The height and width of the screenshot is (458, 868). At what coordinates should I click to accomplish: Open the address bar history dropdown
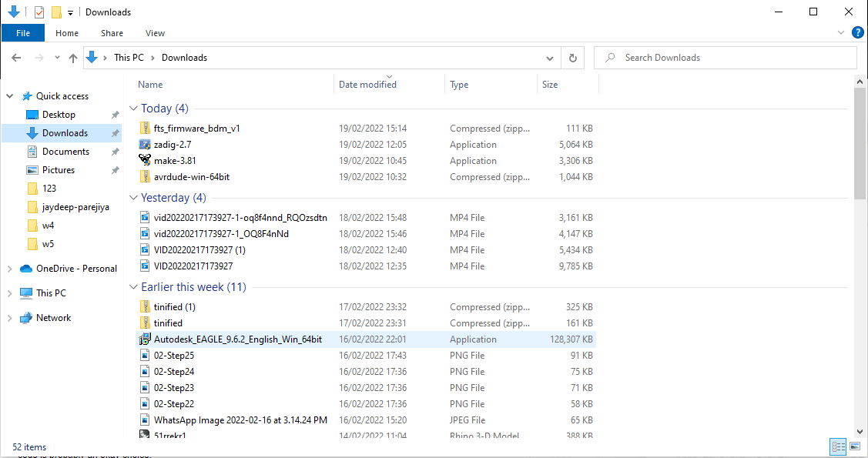[550, 58]
